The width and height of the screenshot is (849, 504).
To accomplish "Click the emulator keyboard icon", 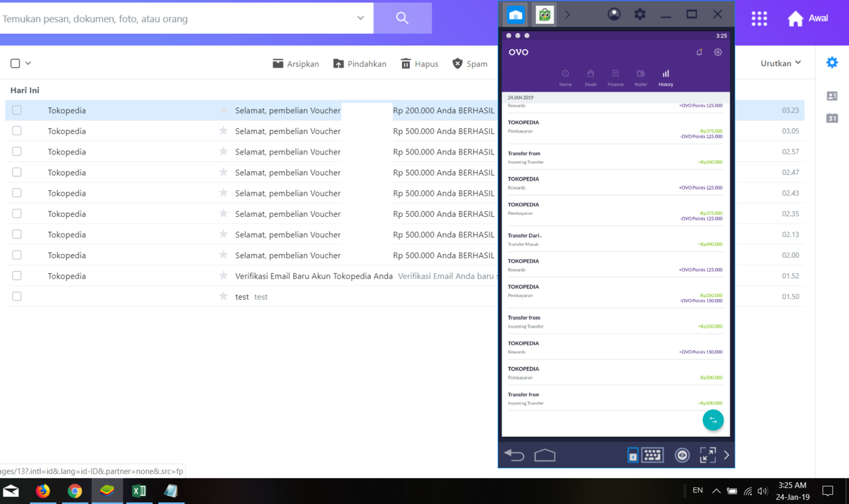I will click(653, 455).
